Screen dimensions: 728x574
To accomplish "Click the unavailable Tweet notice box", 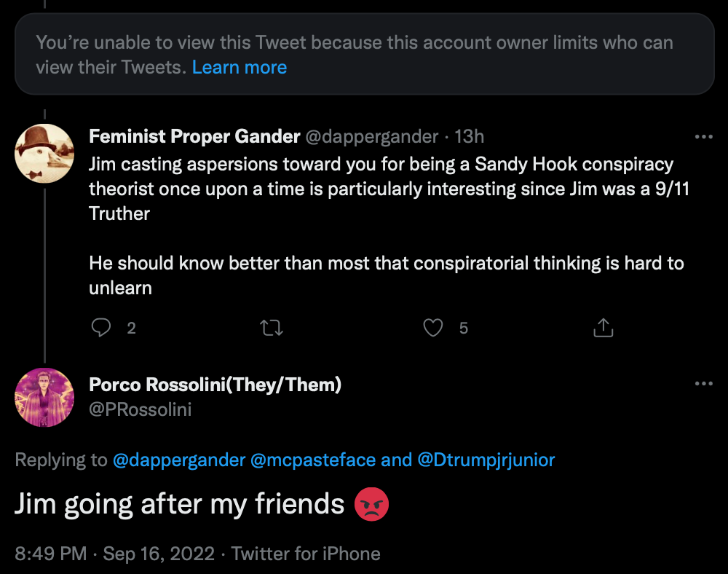I will [364, 54].
